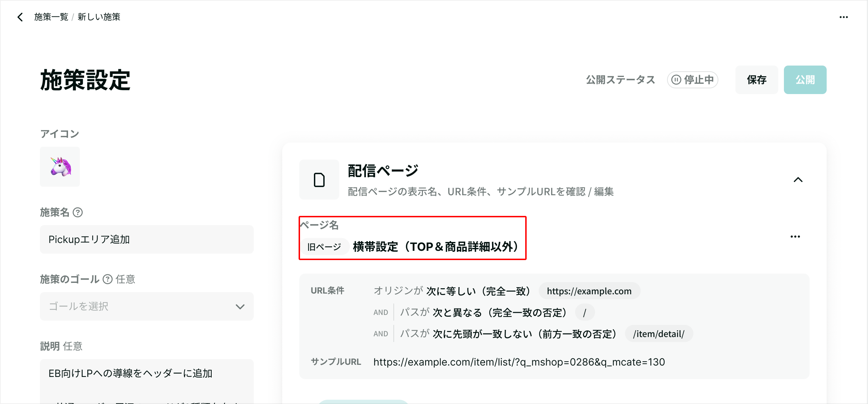This screenshot has height=404, width=868.
Task: Click the unicorn icon thumbnail
Action: [x=60, y=167]
